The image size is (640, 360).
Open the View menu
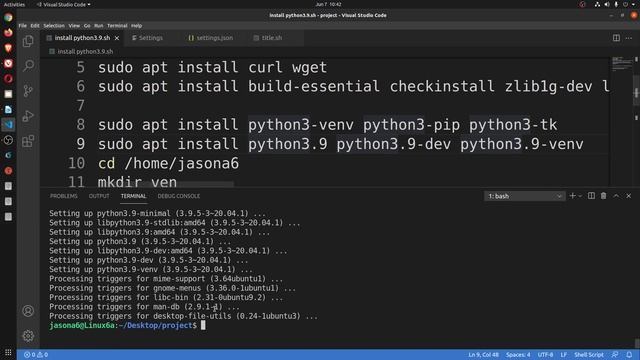[74, 26]
